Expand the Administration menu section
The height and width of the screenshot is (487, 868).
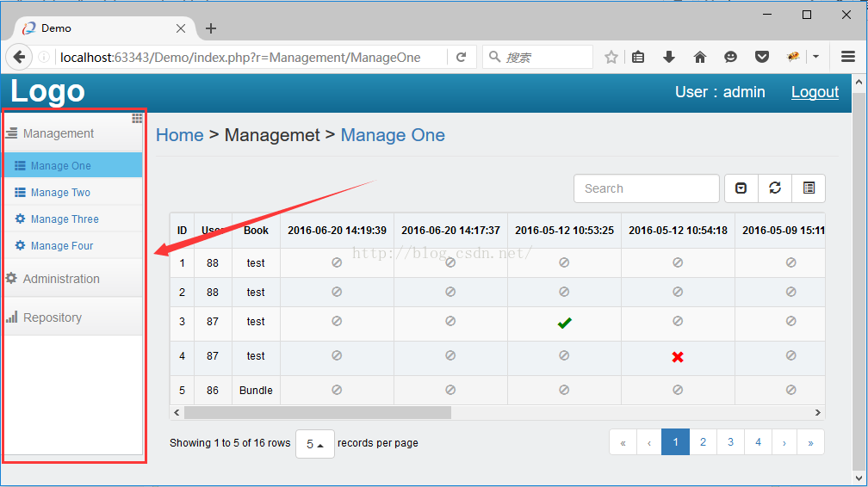73,279
